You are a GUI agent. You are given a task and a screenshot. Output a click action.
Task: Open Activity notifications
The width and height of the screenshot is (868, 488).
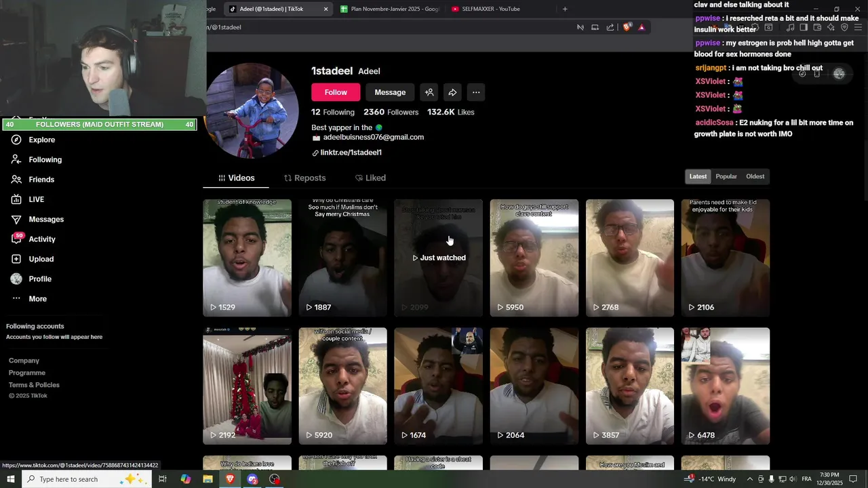click(33, 239)
